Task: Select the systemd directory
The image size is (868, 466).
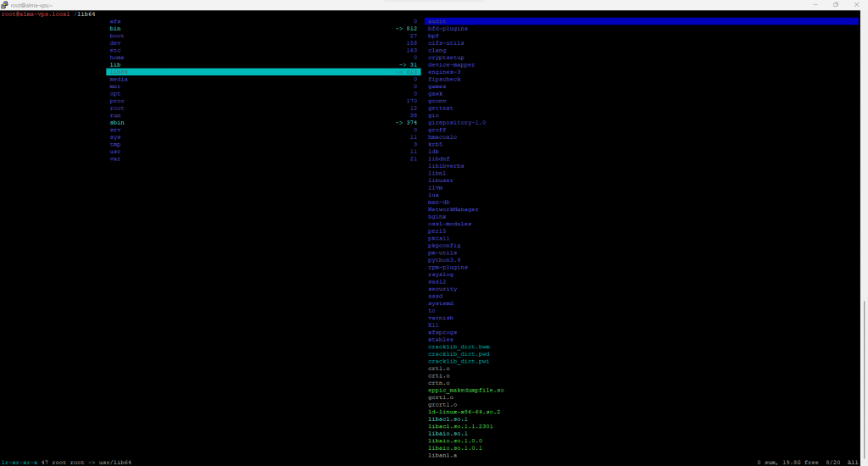Action: 441,303
